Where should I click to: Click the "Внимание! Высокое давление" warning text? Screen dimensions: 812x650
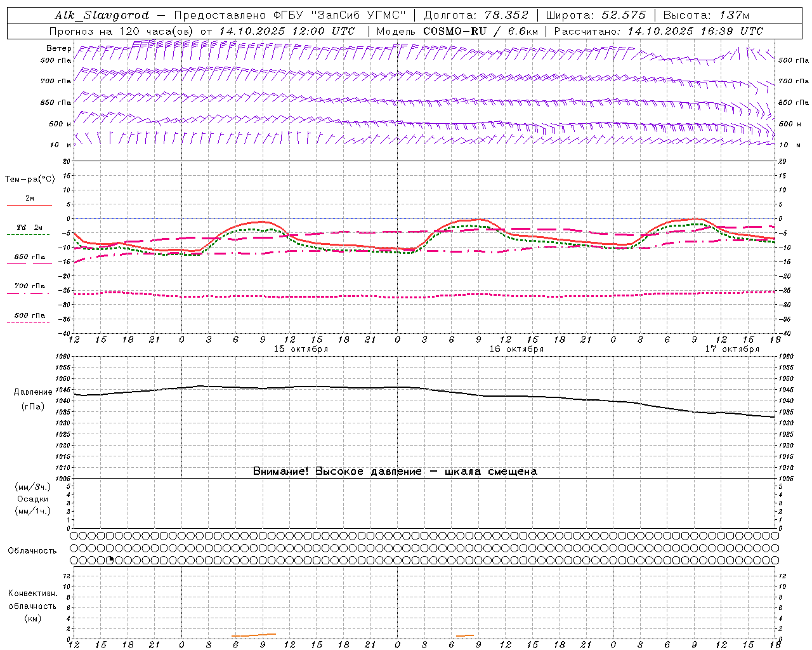[x=337, y=472]
